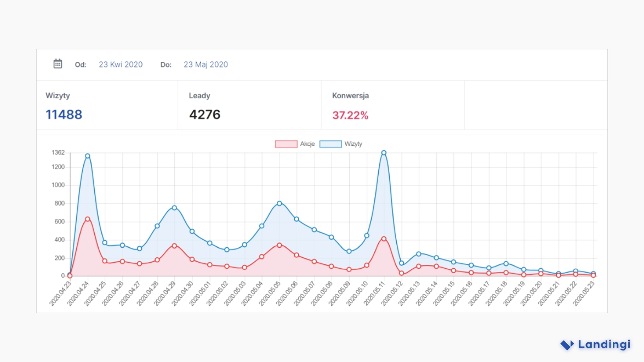Open the start date picker via 23 Kwi 2020
Image resolution: width=644 pixels, height=362 pixels.
pos(120,64)
